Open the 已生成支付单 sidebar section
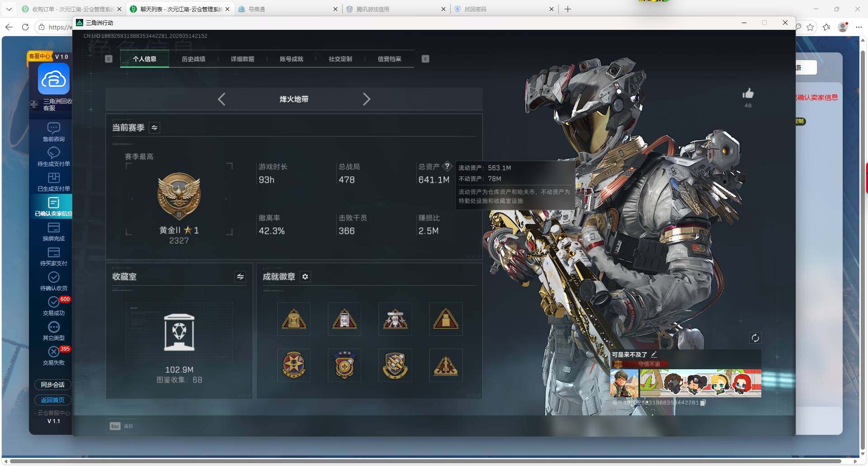This screenshot has height=466, width=868. (x=53, y=182)
